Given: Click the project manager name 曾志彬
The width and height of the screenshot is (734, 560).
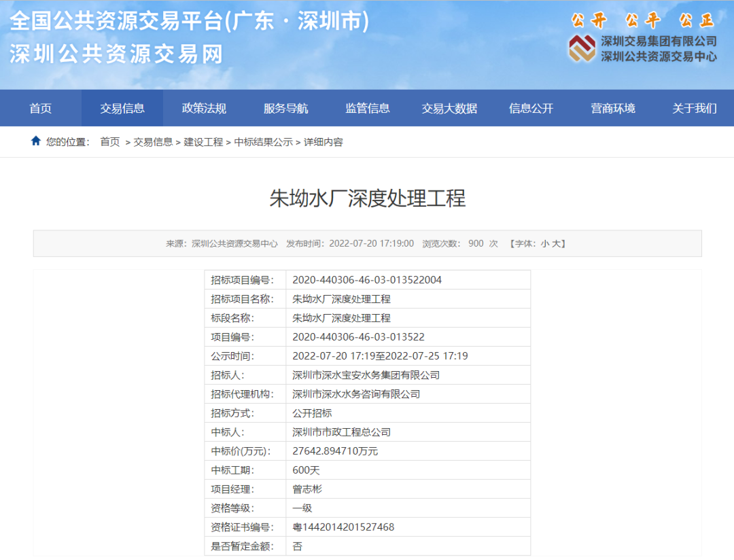Looking at the screenshot, I should [307, 489].
